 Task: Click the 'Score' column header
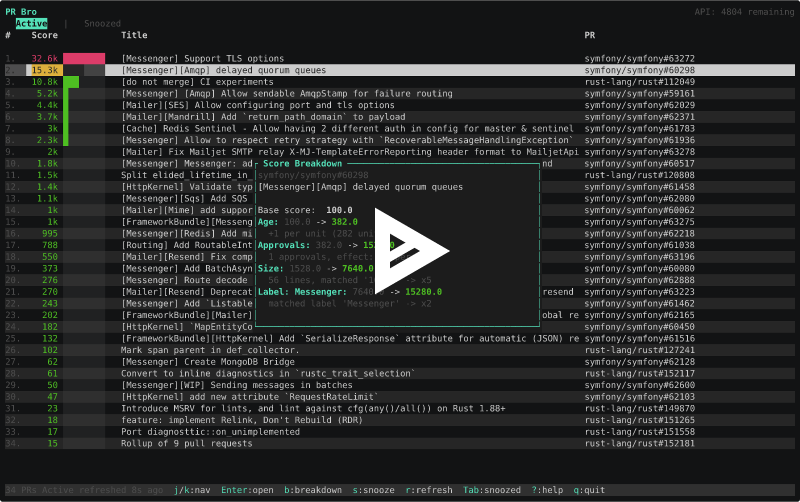pyautogui.click(x=44, y=35)
